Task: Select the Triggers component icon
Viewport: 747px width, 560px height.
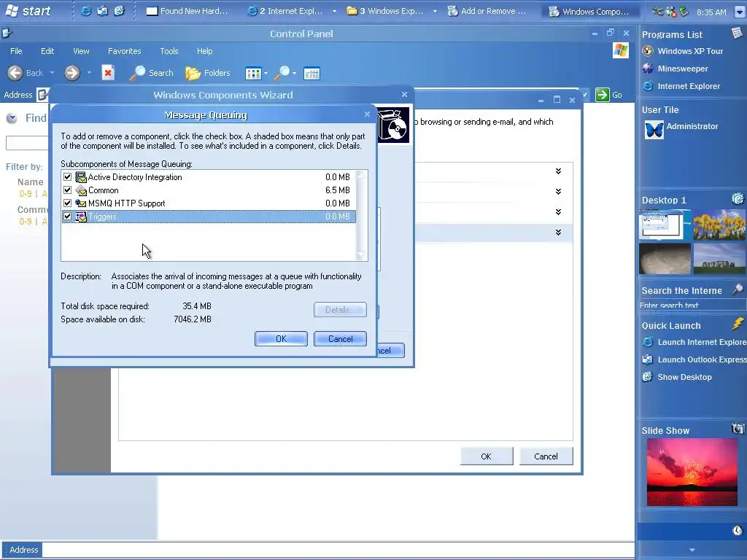Action: pos(81,217)
